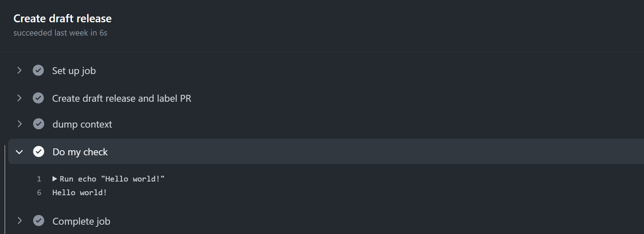Click the checkmark icon beside Create draft release and label PR
The width and height of the screenshot is (644, 234).
pyautogui.click(x=38, y=98)
